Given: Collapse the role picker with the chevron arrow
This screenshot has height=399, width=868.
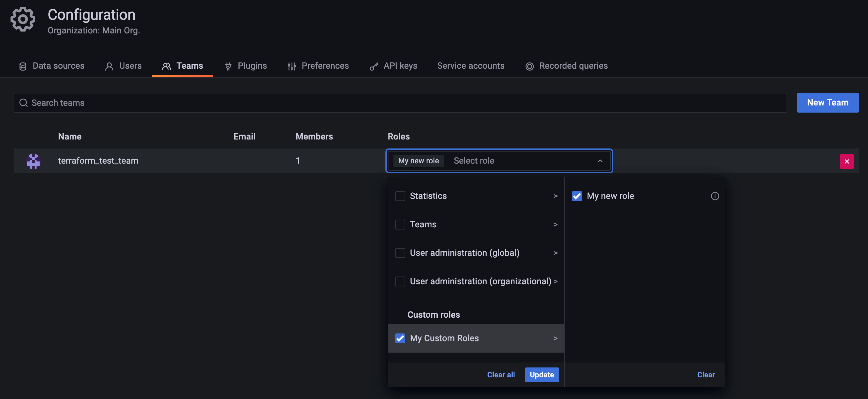Looking at the screenshot, I should click(x=600, y=161).
